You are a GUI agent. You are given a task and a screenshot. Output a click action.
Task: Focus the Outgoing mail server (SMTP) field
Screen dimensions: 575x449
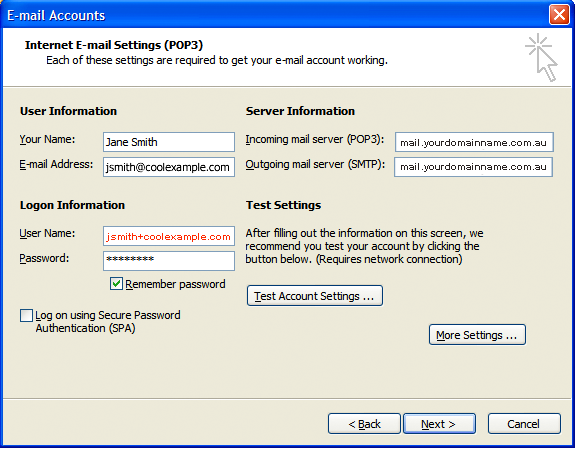click(x=473, y=167)
